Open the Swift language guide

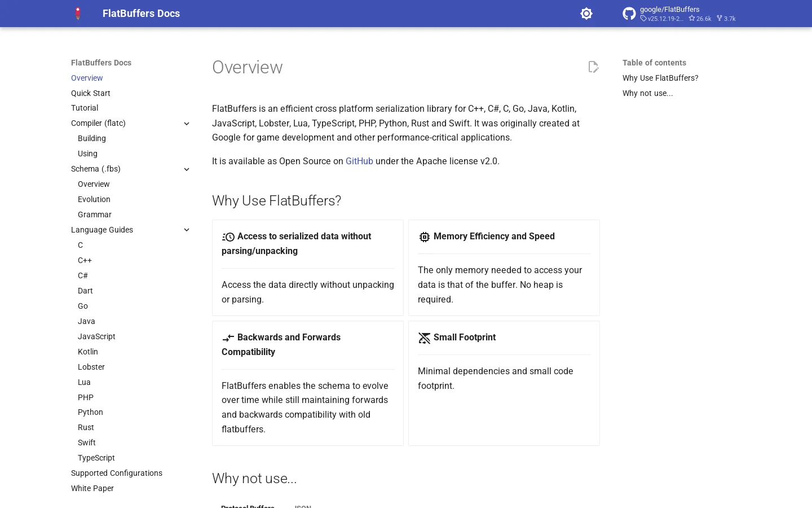coord(87,443)
